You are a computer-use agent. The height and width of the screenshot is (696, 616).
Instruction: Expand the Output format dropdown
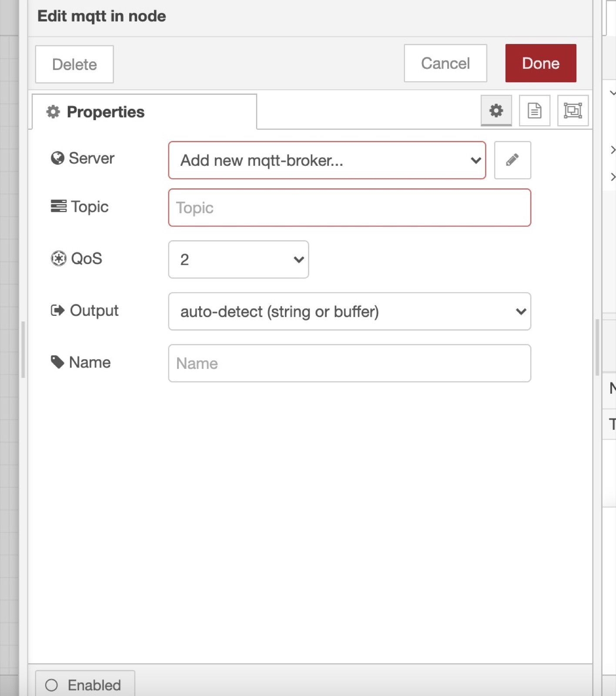349,311
